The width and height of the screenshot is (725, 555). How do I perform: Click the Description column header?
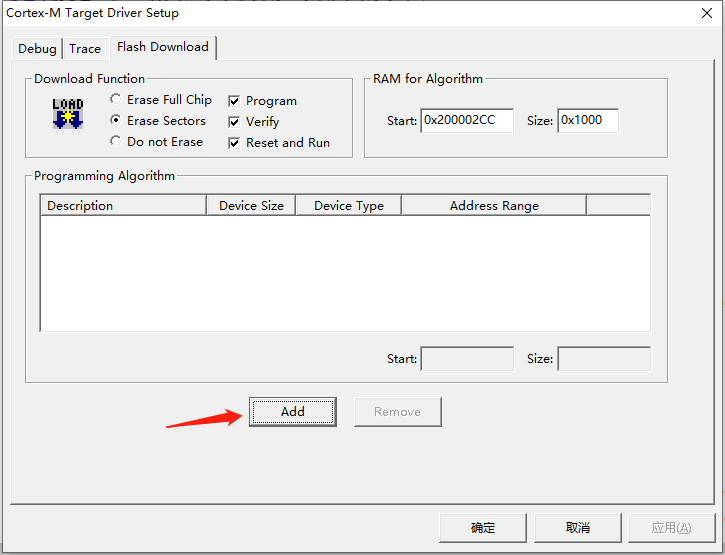(123, 205)
